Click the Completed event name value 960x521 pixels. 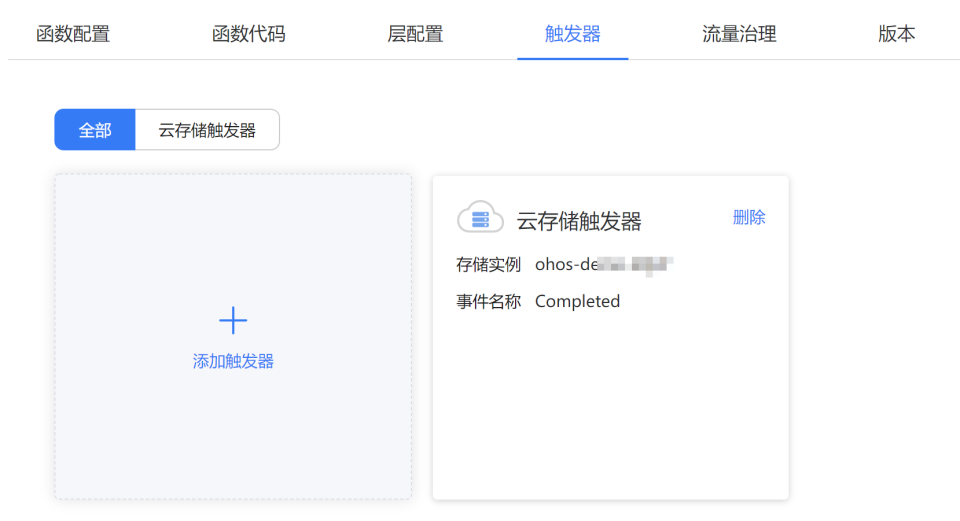577,301
